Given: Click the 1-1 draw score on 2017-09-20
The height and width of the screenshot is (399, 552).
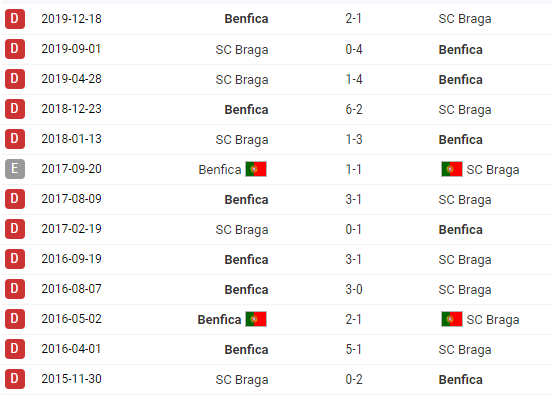Looking at the screenshot, I should point(353,169).
